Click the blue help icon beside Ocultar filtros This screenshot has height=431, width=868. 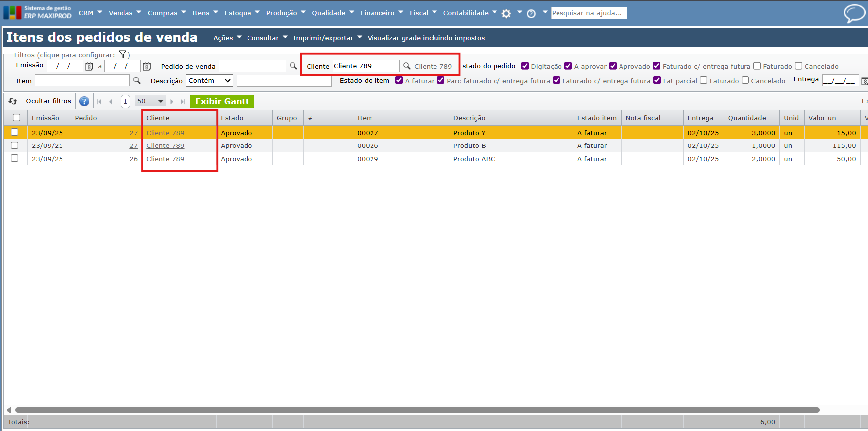[84, 101]
